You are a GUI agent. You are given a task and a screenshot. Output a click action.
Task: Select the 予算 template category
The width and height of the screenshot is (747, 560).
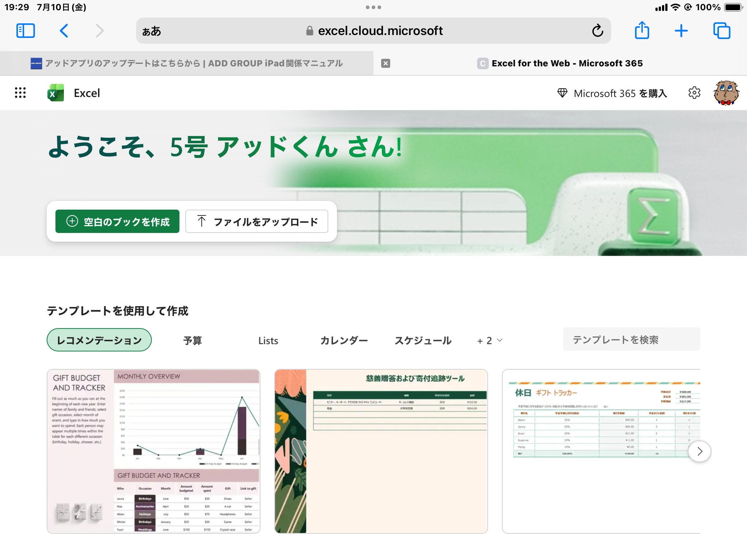[193, 341]
